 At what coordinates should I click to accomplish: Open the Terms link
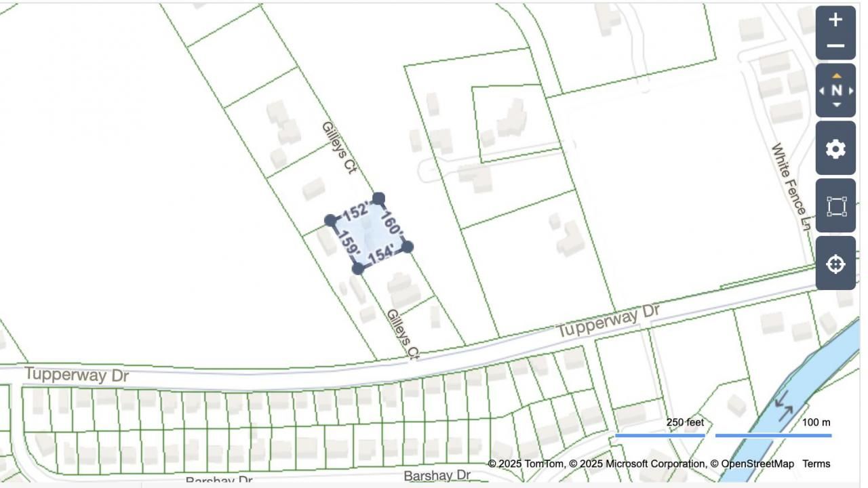[x=816, y=464]
